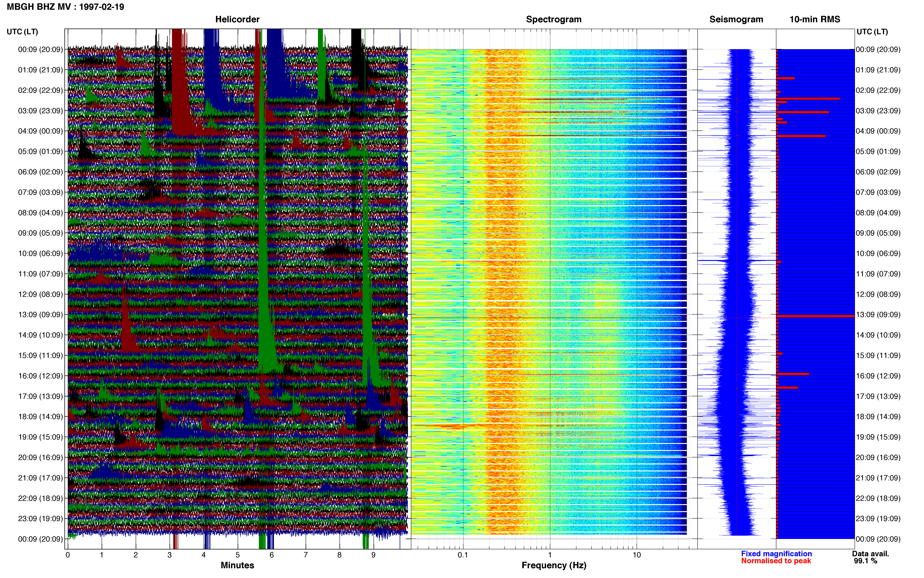Click right time label '13:09 (09:09)'

point(878,315)
